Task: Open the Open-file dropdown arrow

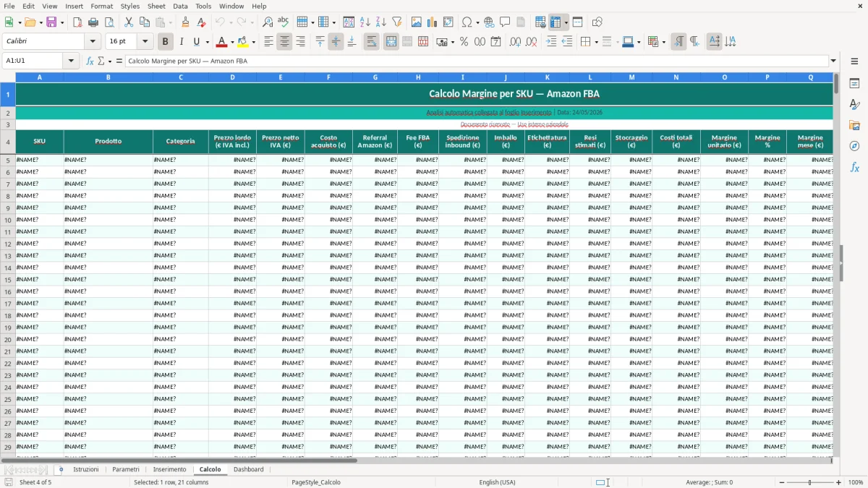Action: click(x=40, y=22)
